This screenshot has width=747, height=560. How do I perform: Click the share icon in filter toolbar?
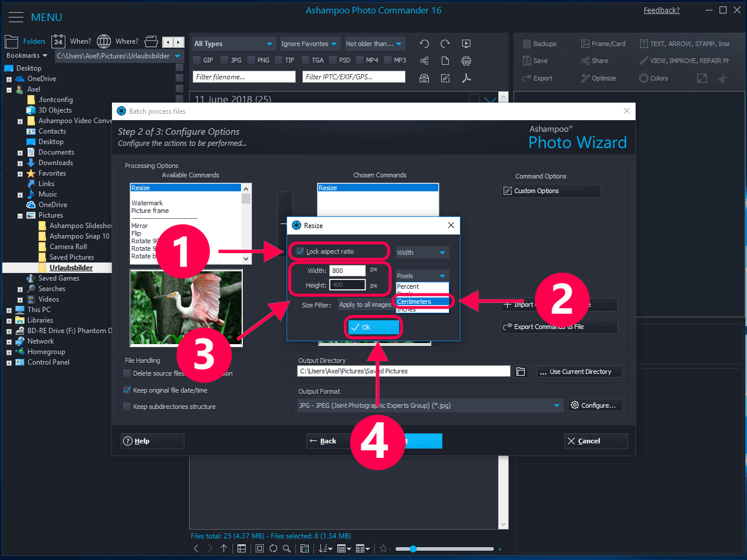424,61
